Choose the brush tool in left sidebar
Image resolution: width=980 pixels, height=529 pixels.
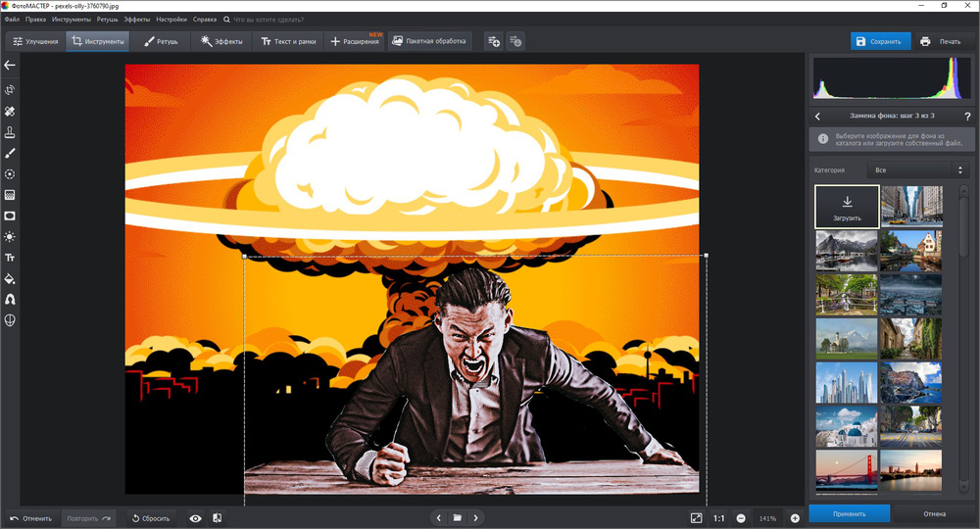(x=10, y=153)
